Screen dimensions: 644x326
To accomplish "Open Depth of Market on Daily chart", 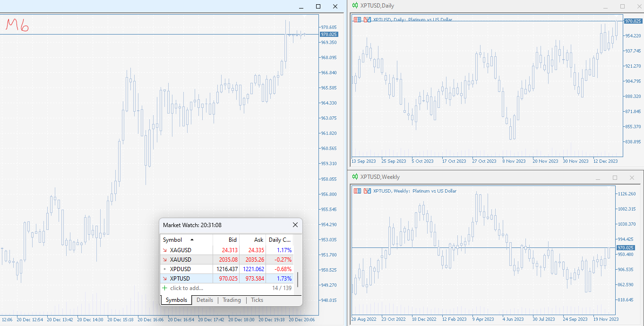I will (x=357, y=20).
